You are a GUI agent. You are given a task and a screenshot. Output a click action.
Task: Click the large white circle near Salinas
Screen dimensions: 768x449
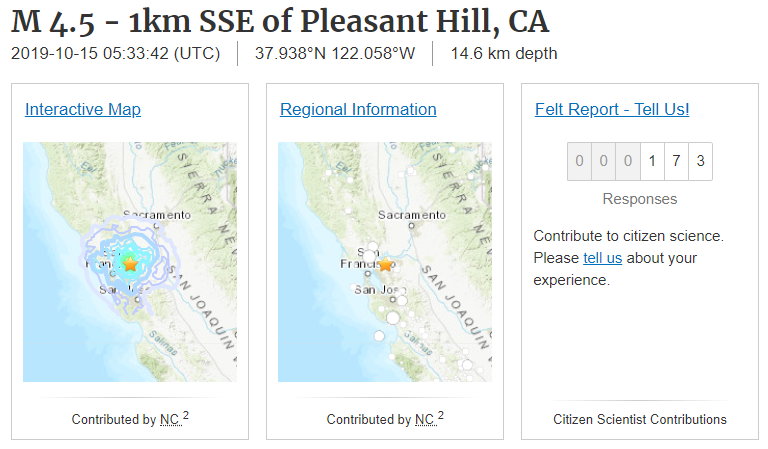[393, 318]
